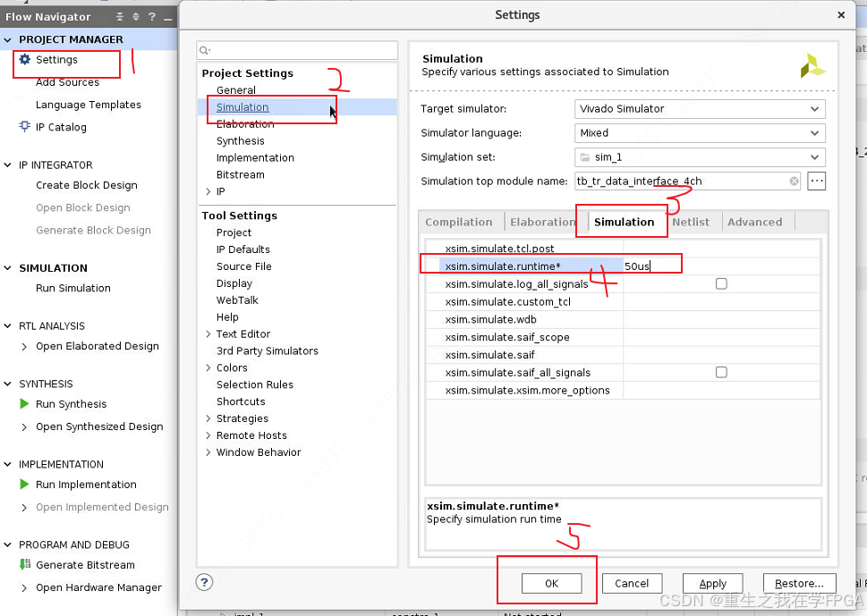The image size is (867, 616).
Task: Click the OK button
Action: 551,584
